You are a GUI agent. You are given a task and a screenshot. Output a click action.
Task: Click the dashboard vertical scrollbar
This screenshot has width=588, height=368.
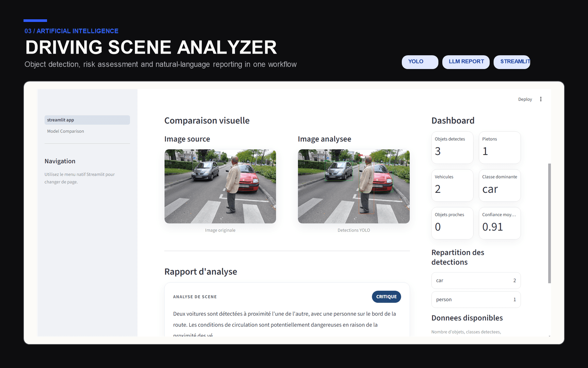tap(549, 223)
